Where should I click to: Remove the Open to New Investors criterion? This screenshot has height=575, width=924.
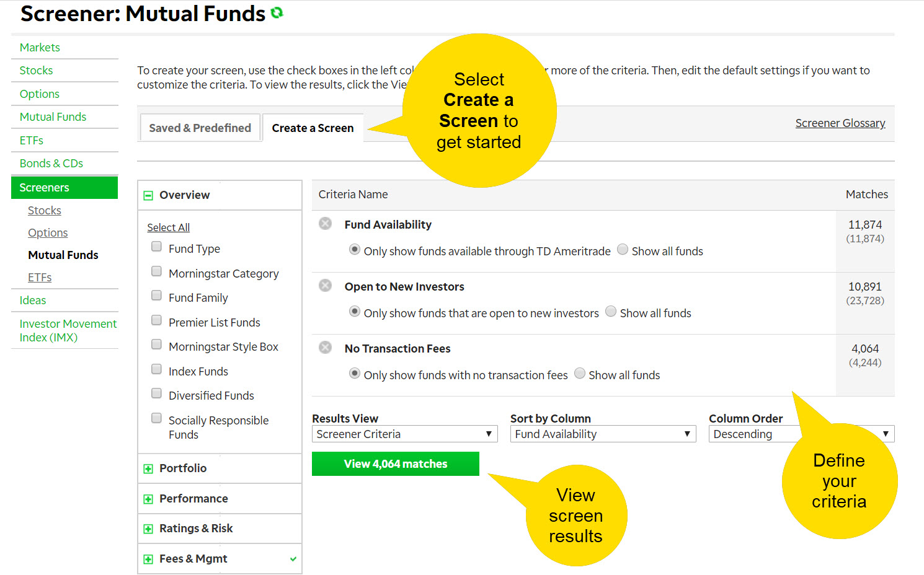[x=325, y=286]
